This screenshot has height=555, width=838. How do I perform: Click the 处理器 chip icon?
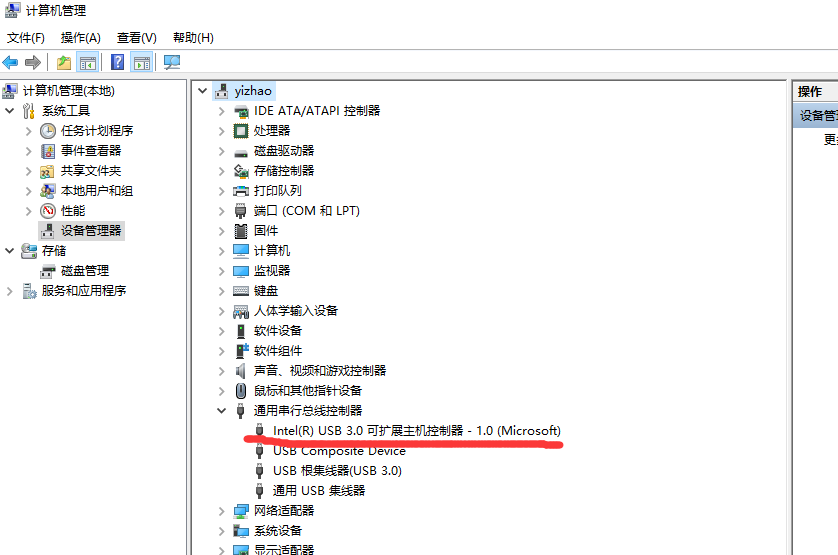coord(241,131)
